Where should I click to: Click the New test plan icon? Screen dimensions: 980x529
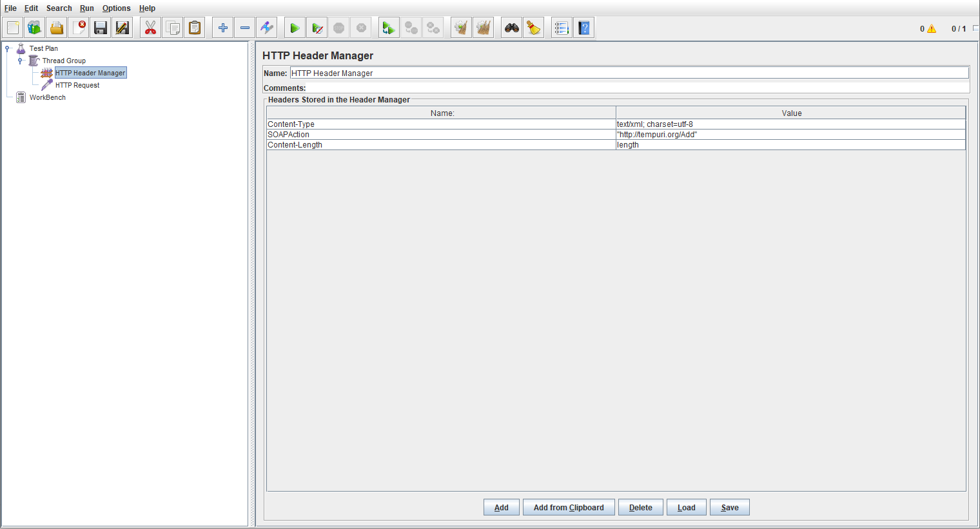coord(13,28)
